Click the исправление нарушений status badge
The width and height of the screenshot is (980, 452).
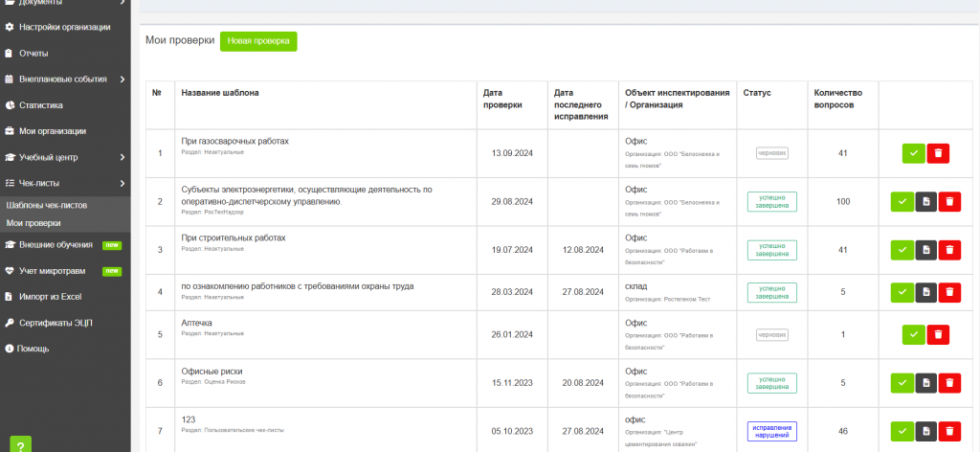point(772,431)
